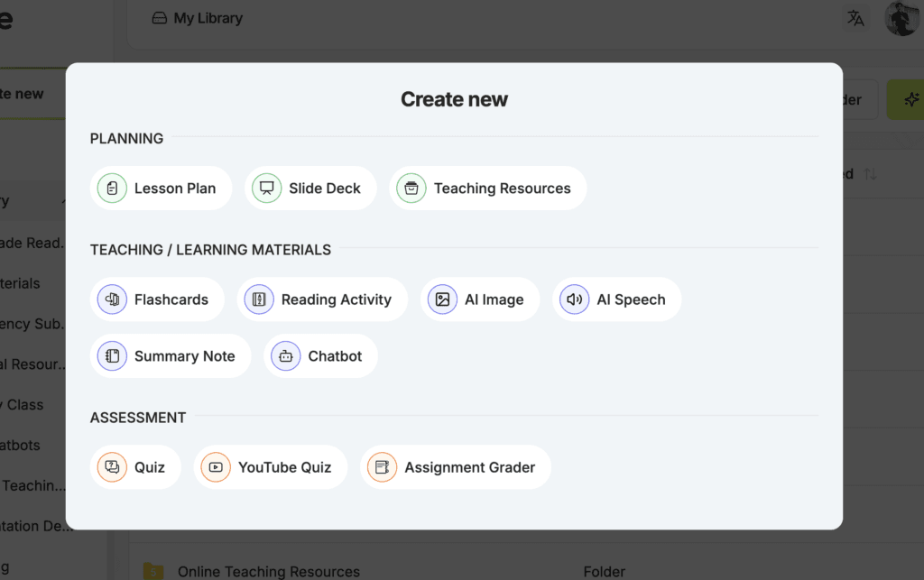Create a new Chatbot
This screenshot has height=580, width=924.
[321, 355]
